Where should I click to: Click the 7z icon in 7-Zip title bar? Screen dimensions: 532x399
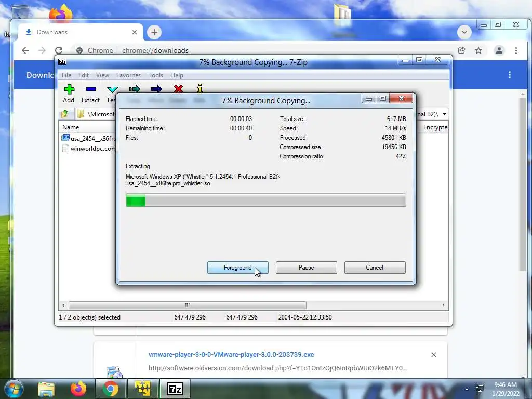tap(62, 62)
